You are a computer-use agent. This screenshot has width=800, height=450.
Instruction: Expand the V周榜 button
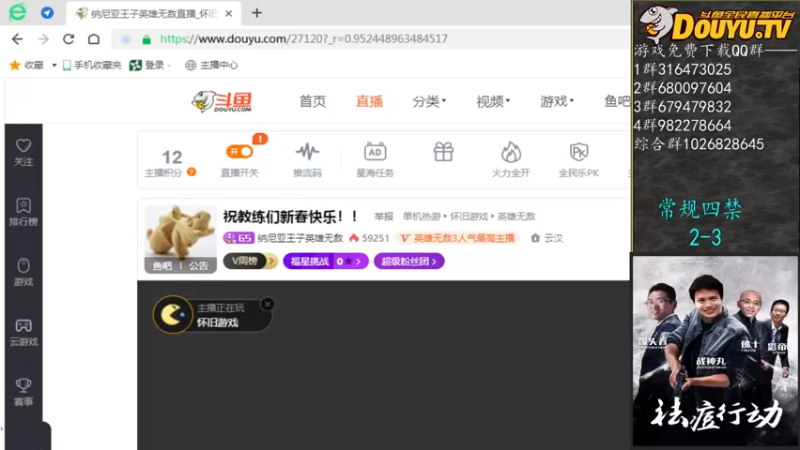[x=251, y=261]
